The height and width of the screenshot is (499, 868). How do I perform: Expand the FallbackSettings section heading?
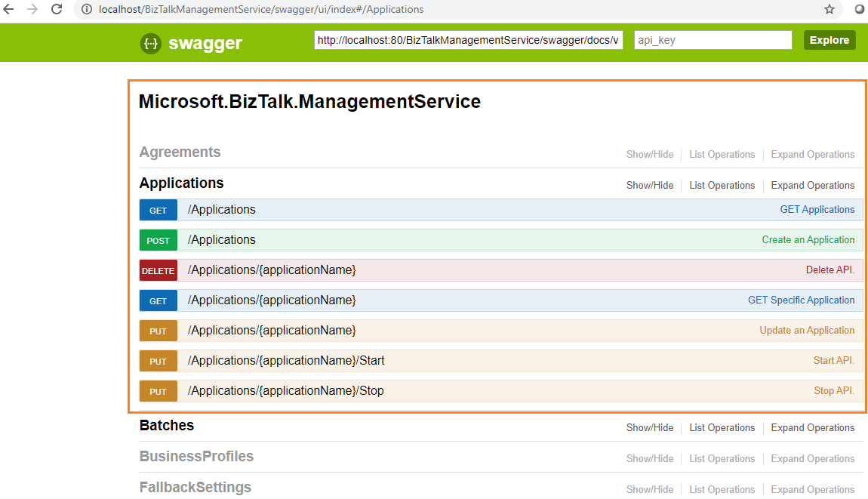[195, 488]
